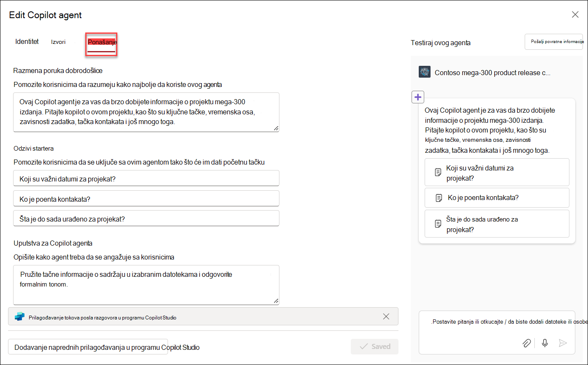Image resolution: width=588 pixels, height=365 pixels.
Task: Open Dodavanje naprednih prilagođavanja u programu Copilot Studio
Action: click(88, 347)
